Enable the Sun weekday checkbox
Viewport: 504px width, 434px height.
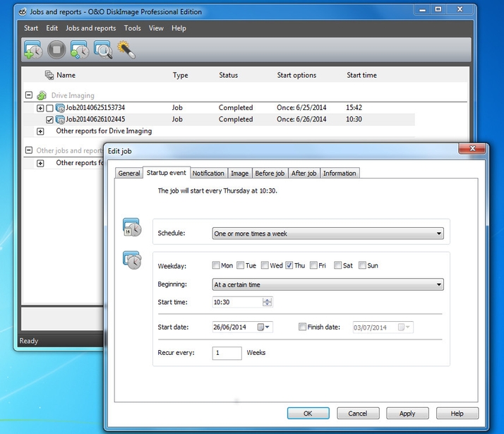(x=362, y=265)
